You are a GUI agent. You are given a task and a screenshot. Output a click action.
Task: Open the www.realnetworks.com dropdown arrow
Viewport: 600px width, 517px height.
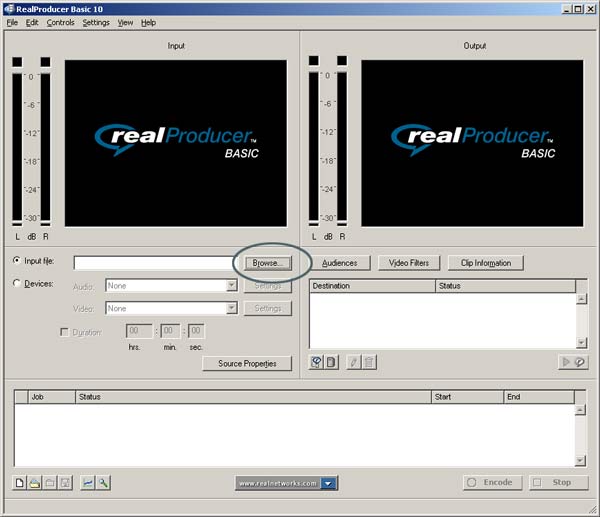point(328,483)
